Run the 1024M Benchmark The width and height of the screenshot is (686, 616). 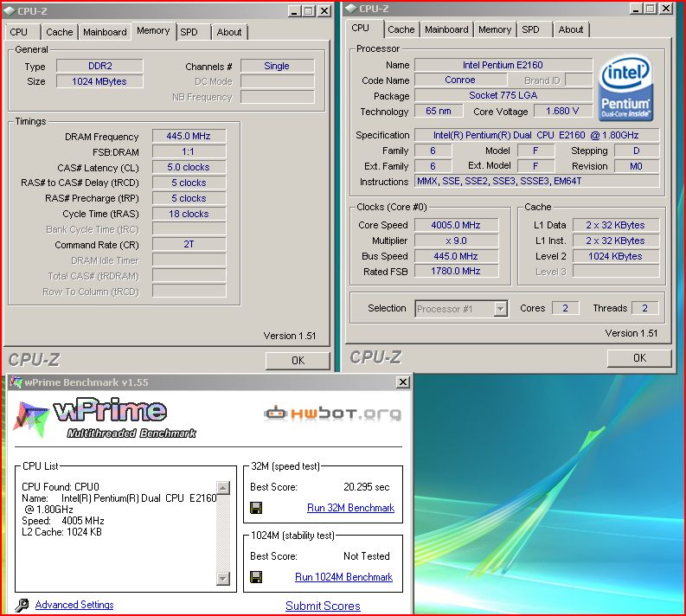344,576
